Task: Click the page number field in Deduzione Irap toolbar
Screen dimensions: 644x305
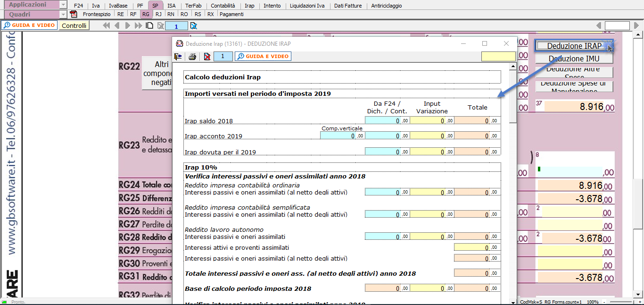Action: pyautogui.click(x=223, y=57)
